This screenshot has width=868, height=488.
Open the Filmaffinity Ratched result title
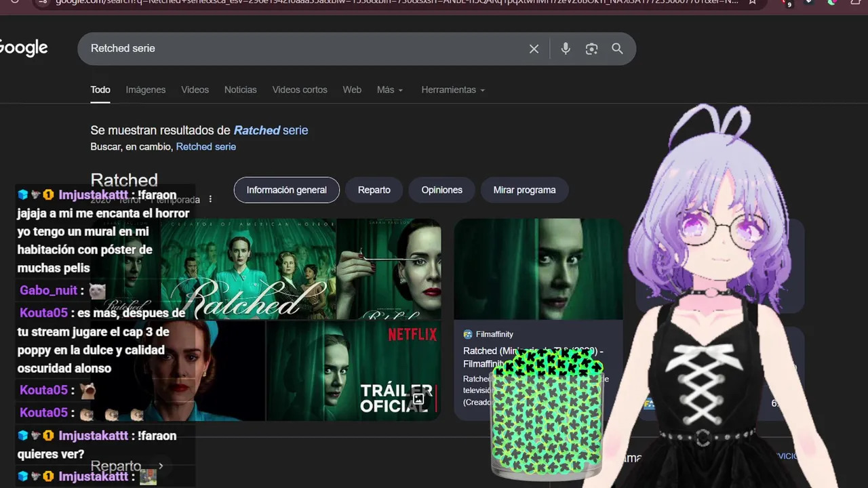click(532, 357)
